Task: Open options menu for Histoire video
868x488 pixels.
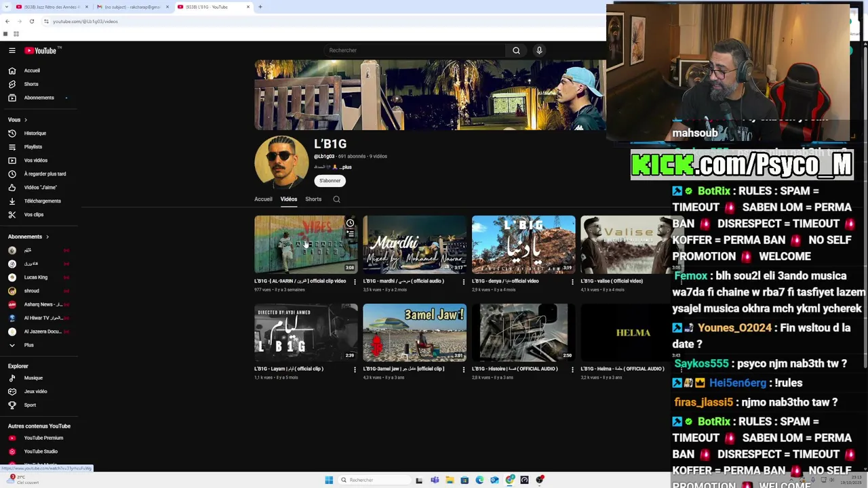Action: [572, 369]
